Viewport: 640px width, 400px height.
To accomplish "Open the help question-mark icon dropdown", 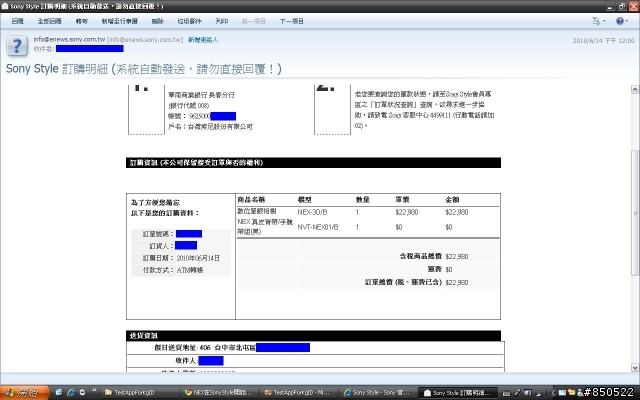I will coord(622,21).
